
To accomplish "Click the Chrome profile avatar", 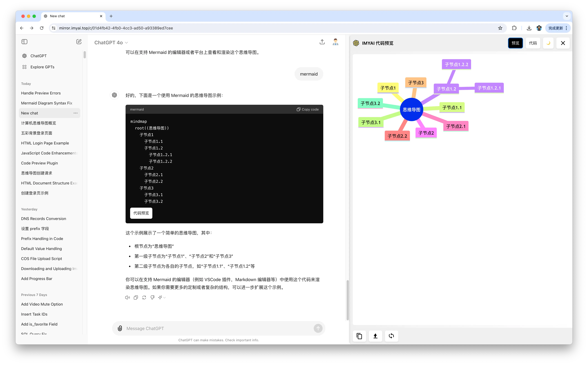I will tap(539, 28).
